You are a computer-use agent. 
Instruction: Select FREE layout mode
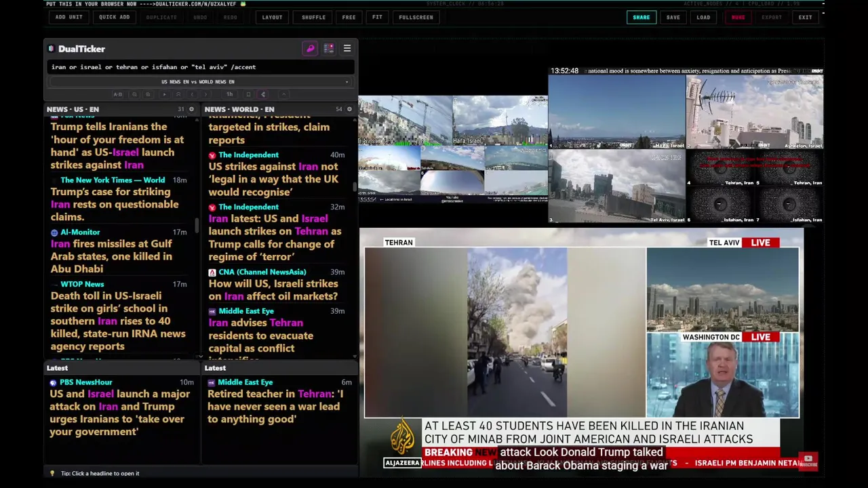tap(349, 18)
